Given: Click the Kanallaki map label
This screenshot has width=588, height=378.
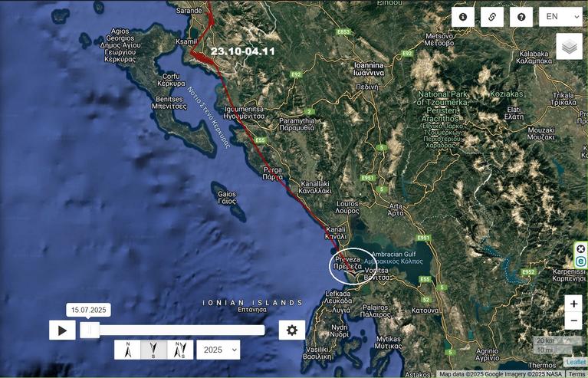Looking at the screenshot, I should coord(315,187).
